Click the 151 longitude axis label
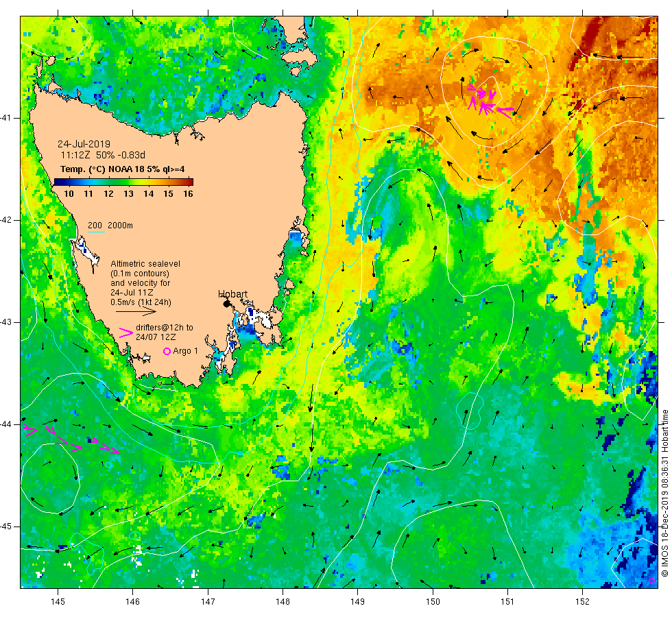The height and width of the screenshot is (617, 672). (x=507, y=602)
